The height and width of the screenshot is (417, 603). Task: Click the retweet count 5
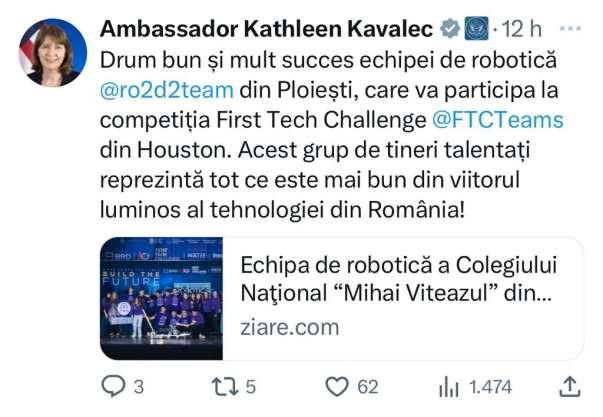pyautogui.click(x=251, y=387)
